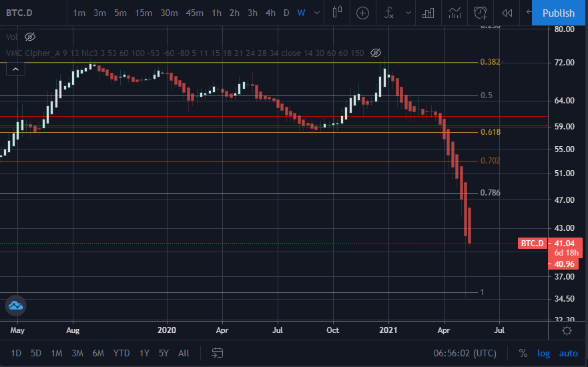Click the undo arrow icon

[529, 13]
